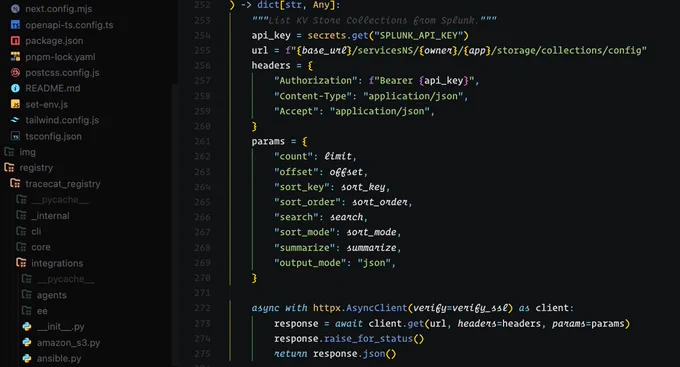Click Python icon beside __init__.py
680x367 pixels.
tap(27, 327)
